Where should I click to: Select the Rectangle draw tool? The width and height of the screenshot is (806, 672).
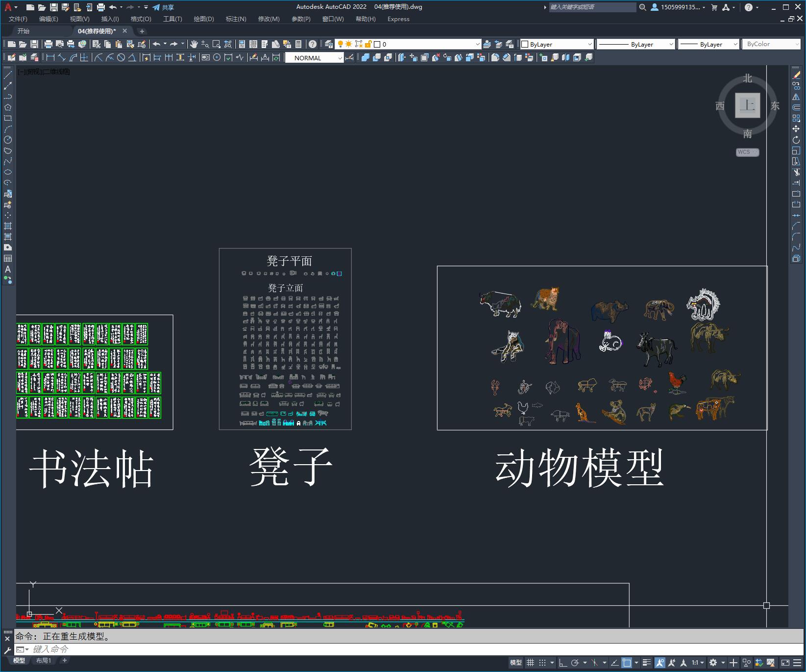tap(8, 118)
